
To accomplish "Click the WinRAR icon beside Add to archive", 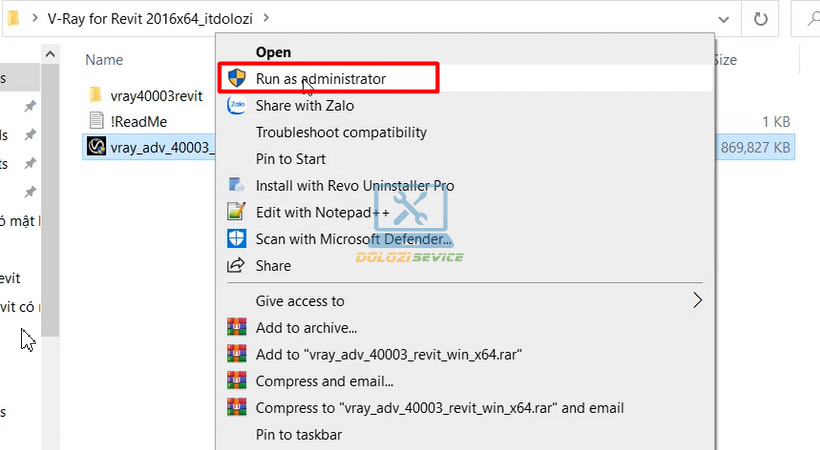I will click(237, 327).
